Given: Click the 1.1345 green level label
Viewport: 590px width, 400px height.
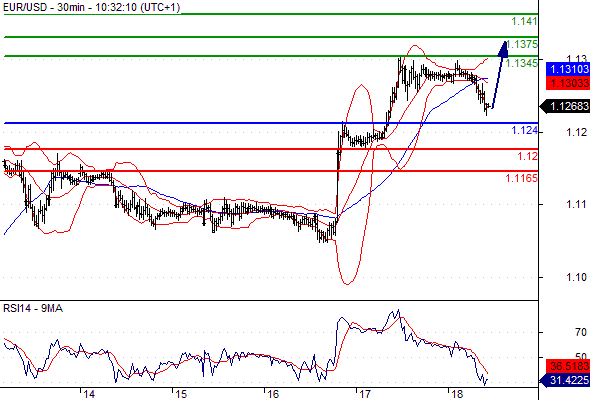Looking at the screenshot, I should (522, 63).
